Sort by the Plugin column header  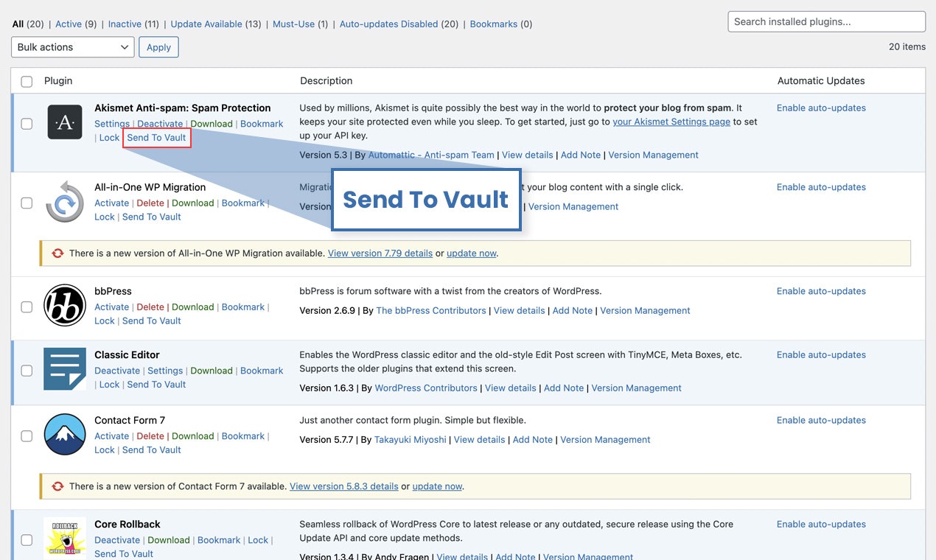(58, 81)
